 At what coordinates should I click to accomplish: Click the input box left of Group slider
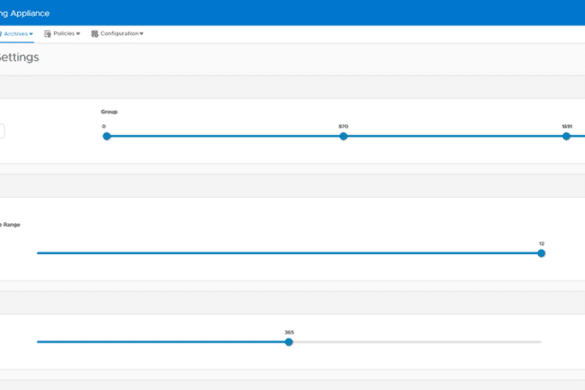[x=2, y=131]
